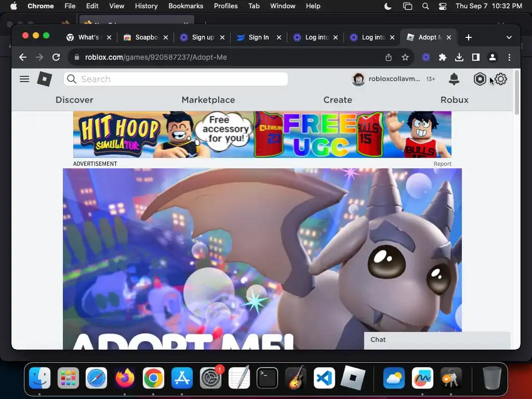Open the Profiles menu

225,6
